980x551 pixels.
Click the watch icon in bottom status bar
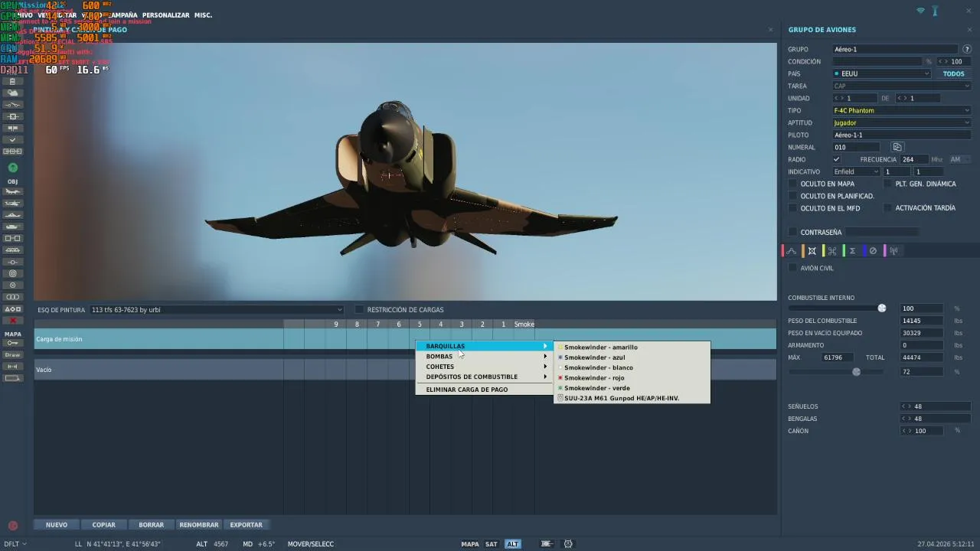pyautogui.click(x=568, y=544)
